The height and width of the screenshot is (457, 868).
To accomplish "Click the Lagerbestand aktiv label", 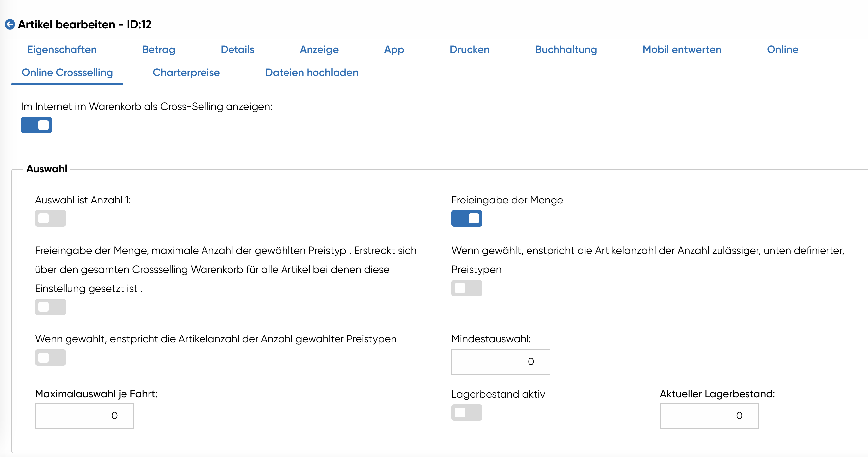I will click(x=498, y=394).
